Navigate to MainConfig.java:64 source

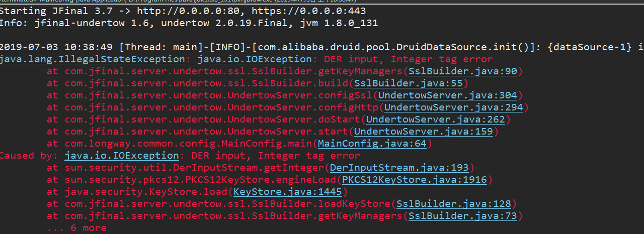click(x=372, y=144)
